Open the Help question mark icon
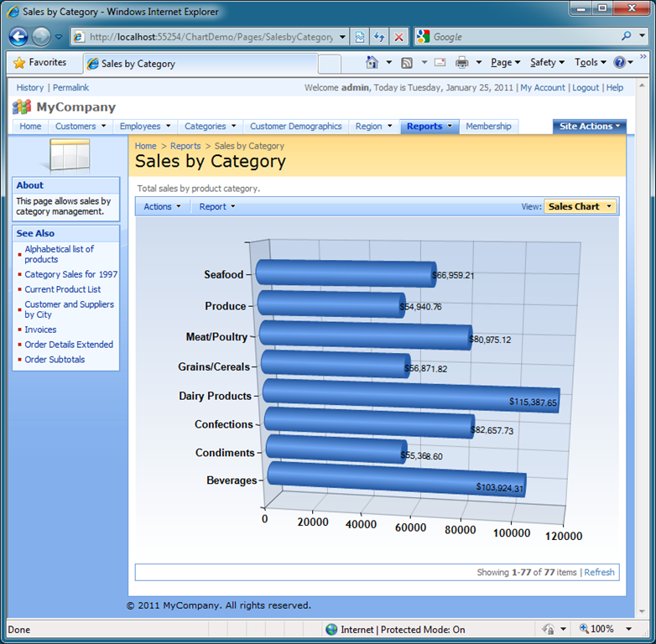 coord(620,63)
